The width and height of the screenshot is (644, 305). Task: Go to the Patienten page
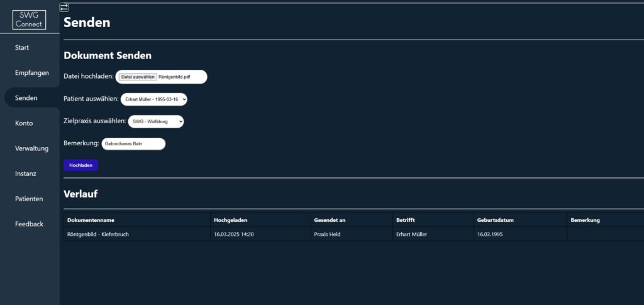coord(29,199)
